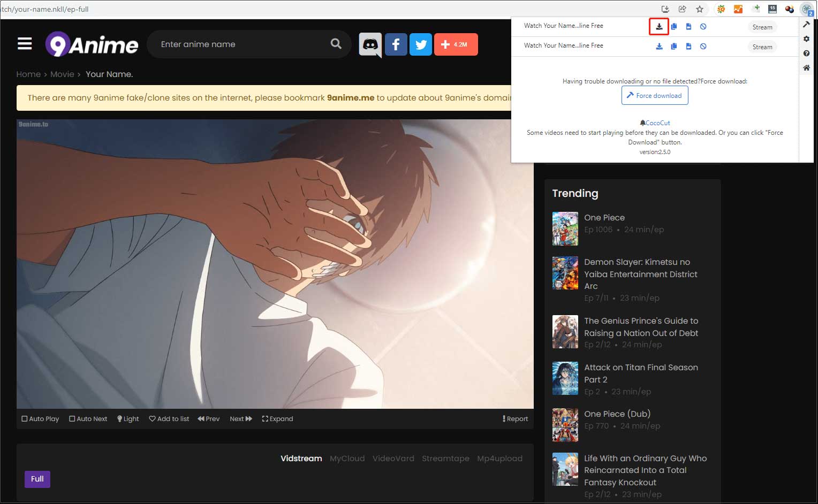Copy link for the second stream item
The height and width of the screenshot is (504, 818).
[673, 47]
